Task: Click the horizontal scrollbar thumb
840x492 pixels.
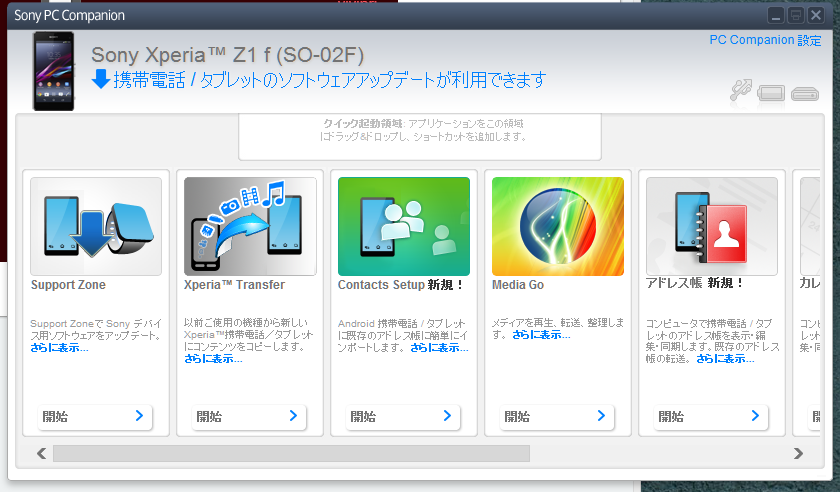Action: 291,453
